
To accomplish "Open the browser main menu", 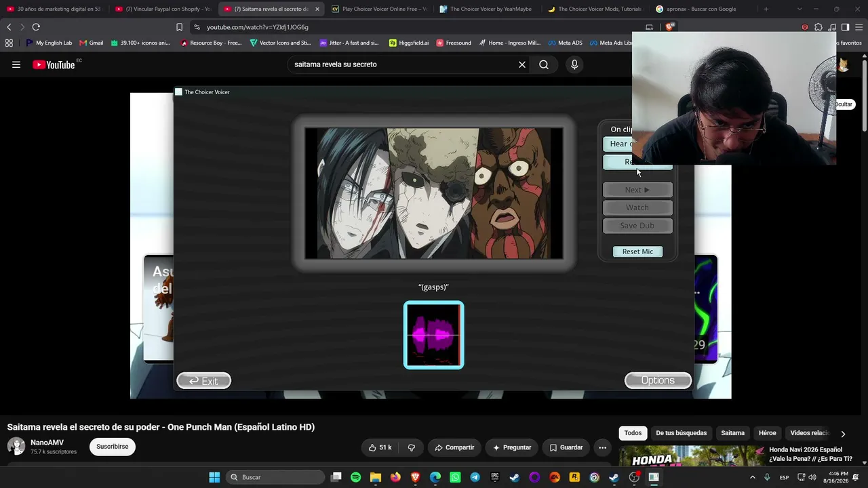I will (858, 27).
